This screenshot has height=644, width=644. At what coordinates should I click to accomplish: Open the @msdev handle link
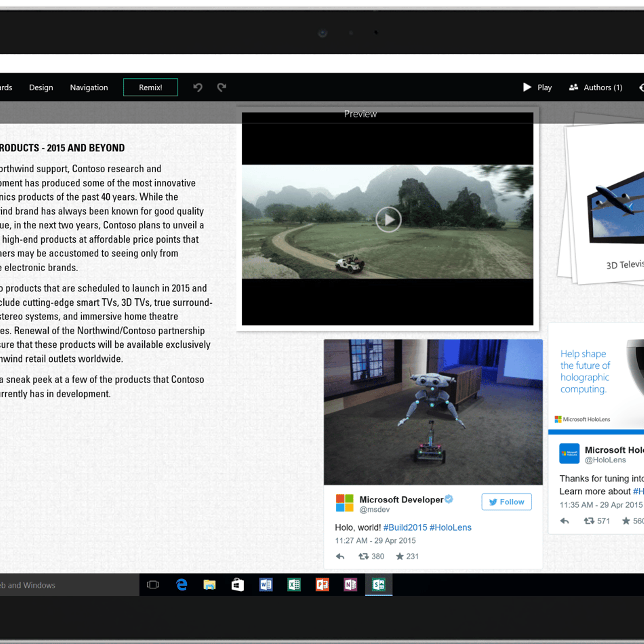[x=375, y=510]
